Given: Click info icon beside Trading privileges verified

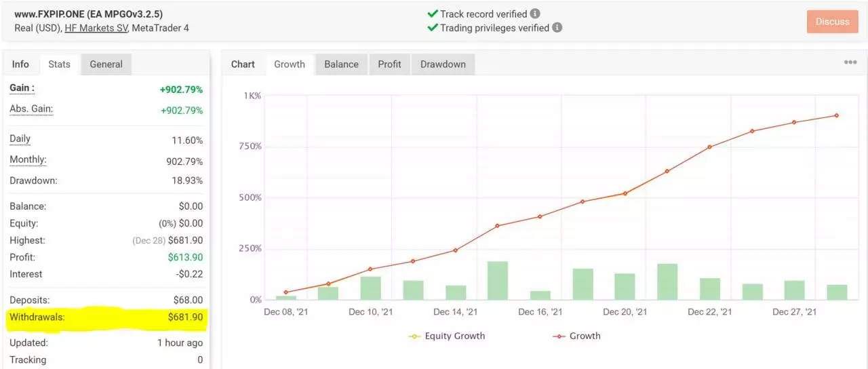Looking at the screenshot, I should [x=557, y=28].
